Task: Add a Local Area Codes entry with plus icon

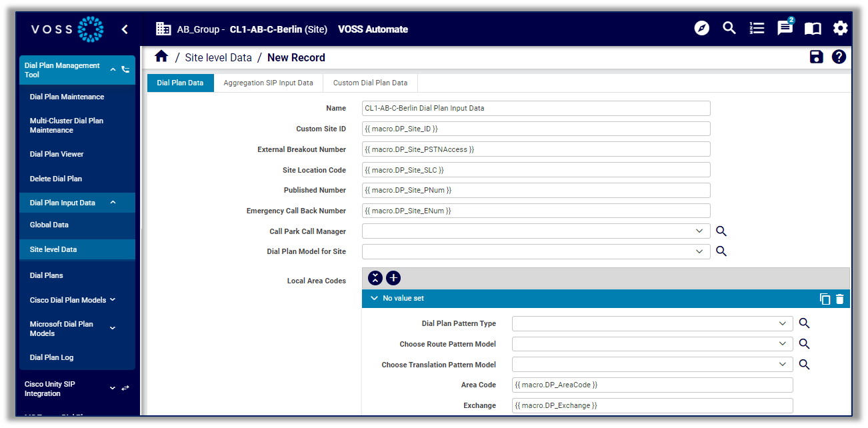Action: tap(393, 278)
